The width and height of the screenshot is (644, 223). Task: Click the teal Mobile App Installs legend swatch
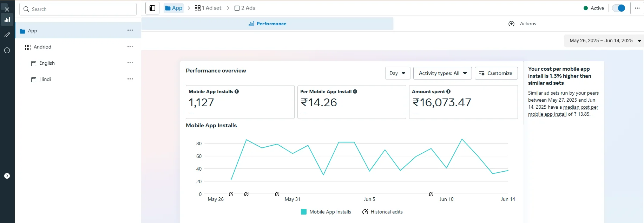[x=304, y=212]
